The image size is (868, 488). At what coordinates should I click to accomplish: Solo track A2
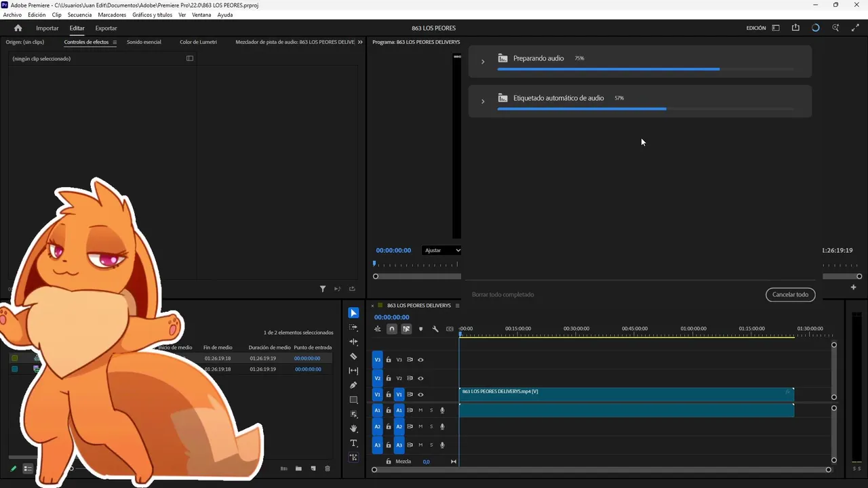[x=431, y=426]
